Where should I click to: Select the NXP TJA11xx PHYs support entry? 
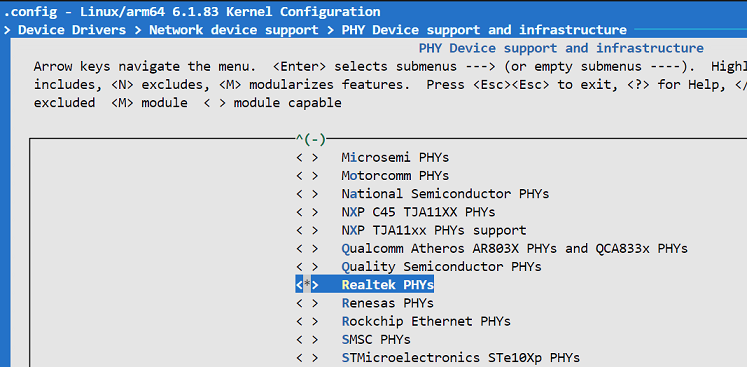pyautogui.click(x=434, y=230)
